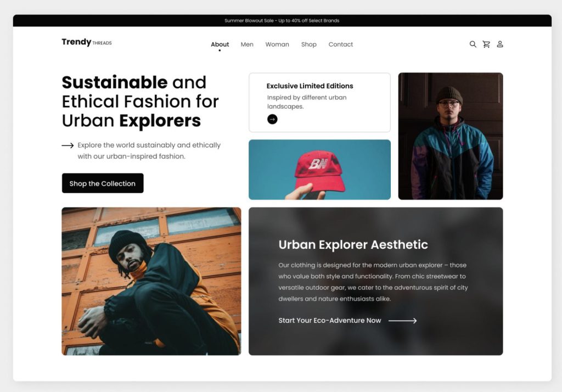Open the user account icon

pyautogui.click(x=499, y=44)
